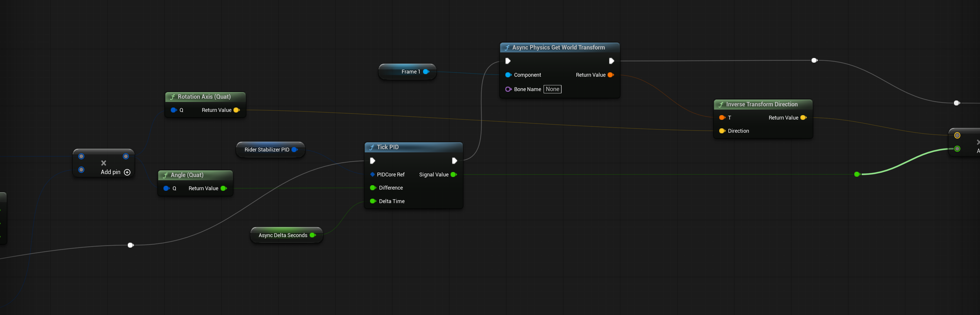Click Async Delta Seconds output pin

tap(313, 235)
